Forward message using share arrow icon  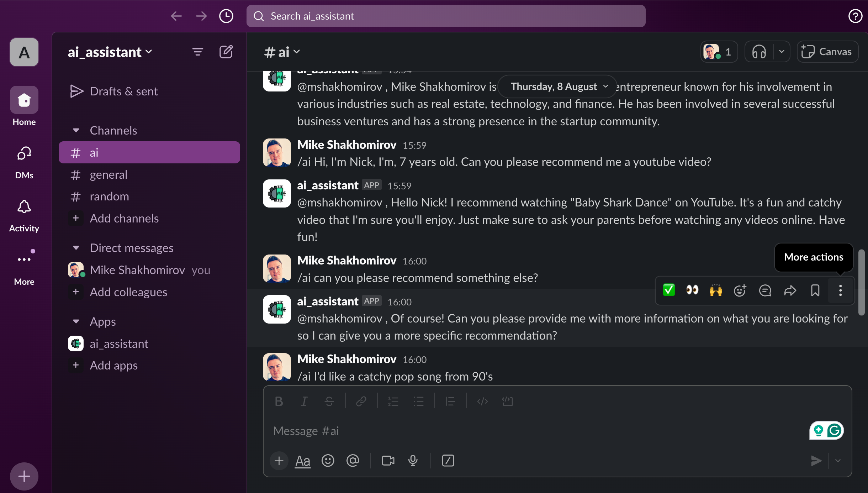(x=790, y=290)
